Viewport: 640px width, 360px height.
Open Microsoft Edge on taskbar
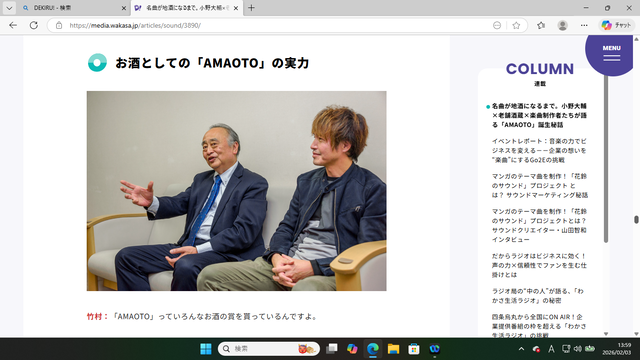373,349
